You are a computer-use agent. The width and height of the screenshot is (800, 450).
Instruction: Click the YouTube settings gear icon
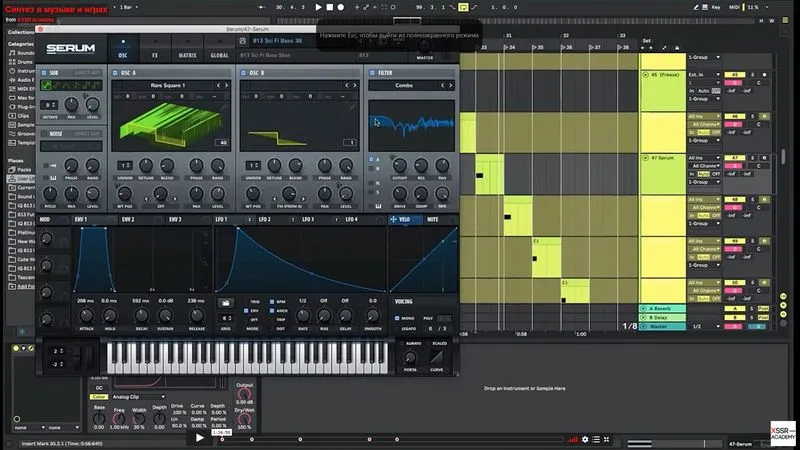585,439
